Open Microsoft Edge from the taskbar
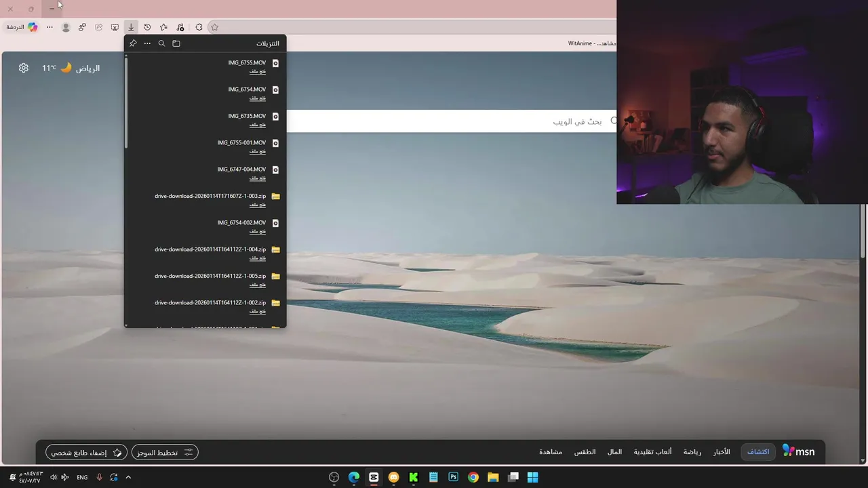The width and height of the screenshot is (868, 488). (354, 477)
